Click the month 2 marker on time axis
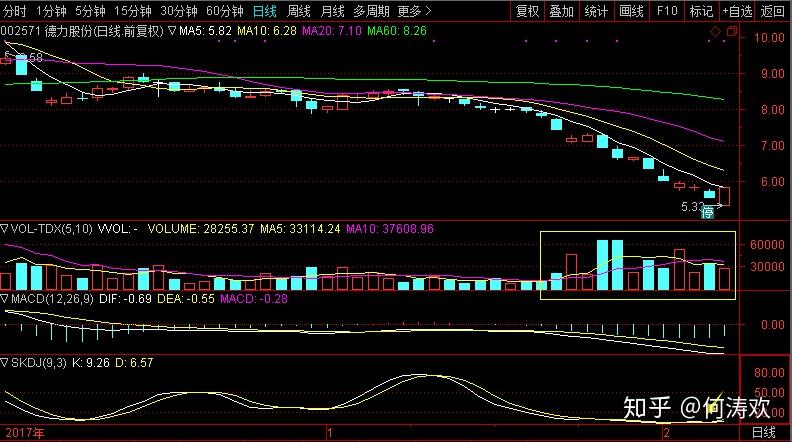792x442 pixels. point(667,433)
